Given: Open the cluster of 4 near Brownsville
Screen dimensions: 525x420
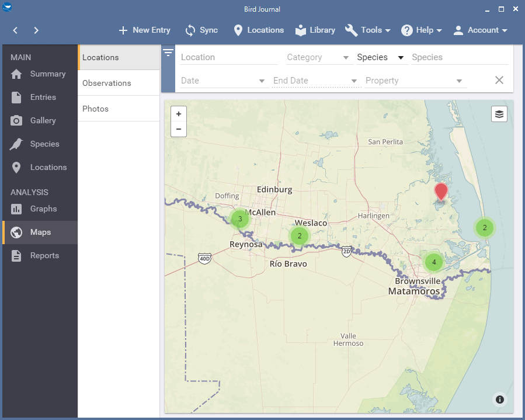Looking at the screenshot, I should coord(434,262).
